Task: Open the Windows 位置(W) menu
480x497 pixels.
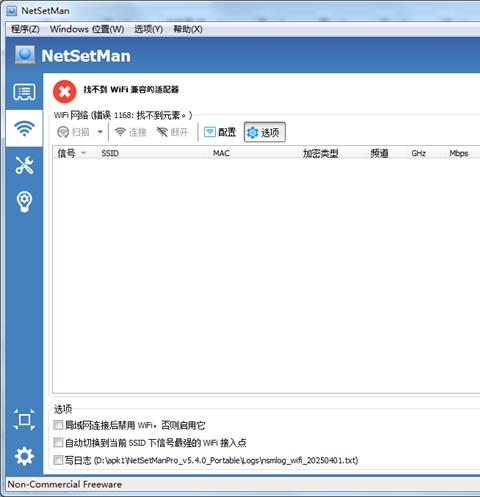Action: tap(87, 29)
